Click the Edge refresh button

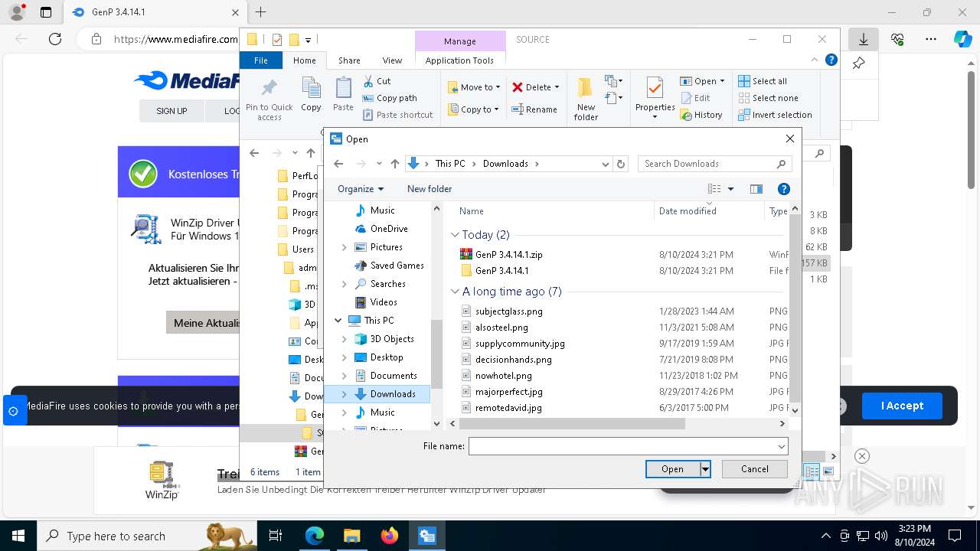pos(55,39)
